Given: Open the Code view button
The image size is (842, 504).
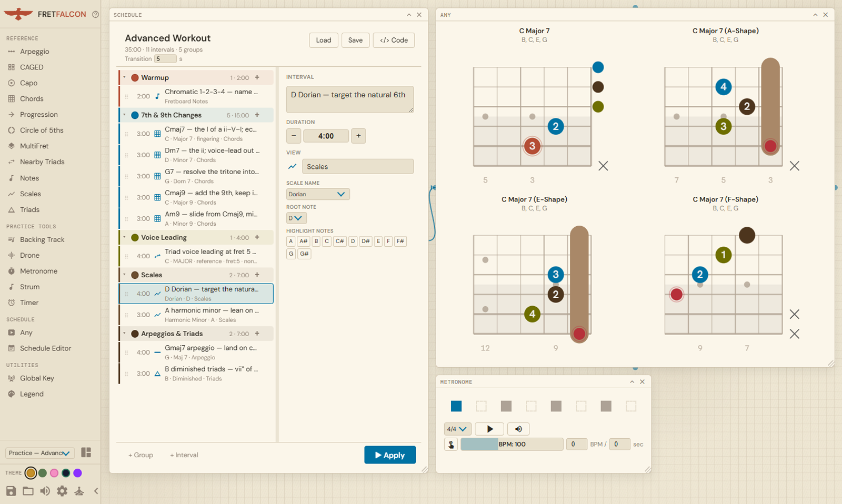Looking at the screenshot, I should [x=394, y=40].
